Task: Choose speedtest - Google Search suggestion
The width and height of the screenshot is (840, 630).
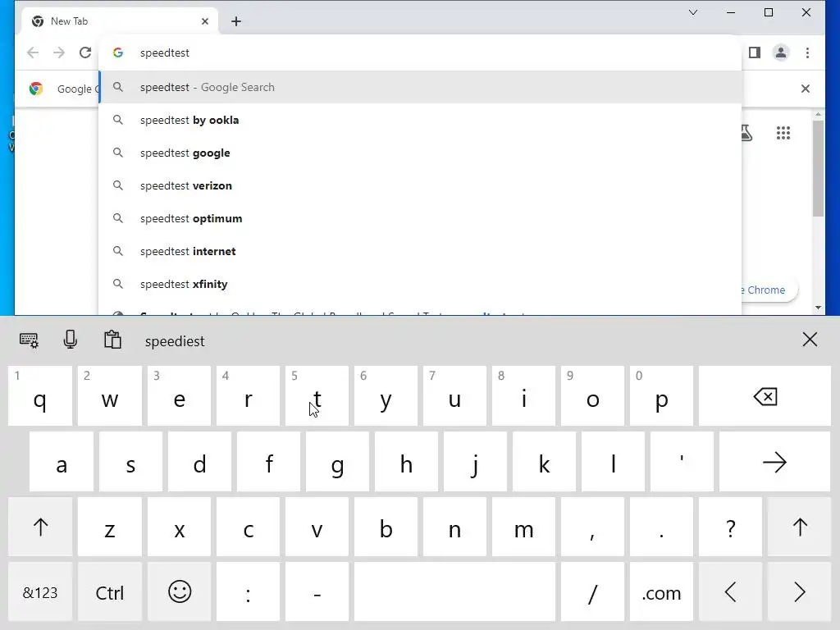Action: click(x=420, y=87)
